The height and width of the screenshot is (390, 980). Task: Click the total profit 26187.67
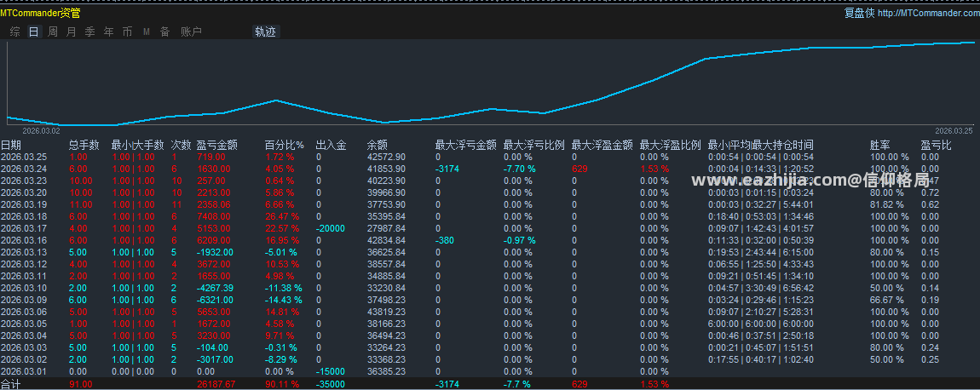click(216, 384)
